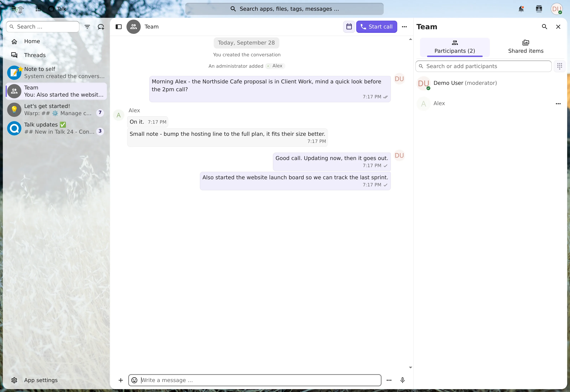The width and height of the screenshot is (570, 392).
Task: Open the app launcher grid icon
Action: (x=38, y=9)
